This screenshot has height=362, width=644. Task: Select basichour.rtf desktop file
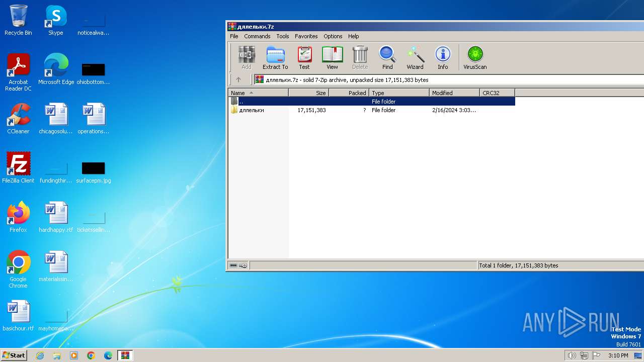(x=18, y=316)
